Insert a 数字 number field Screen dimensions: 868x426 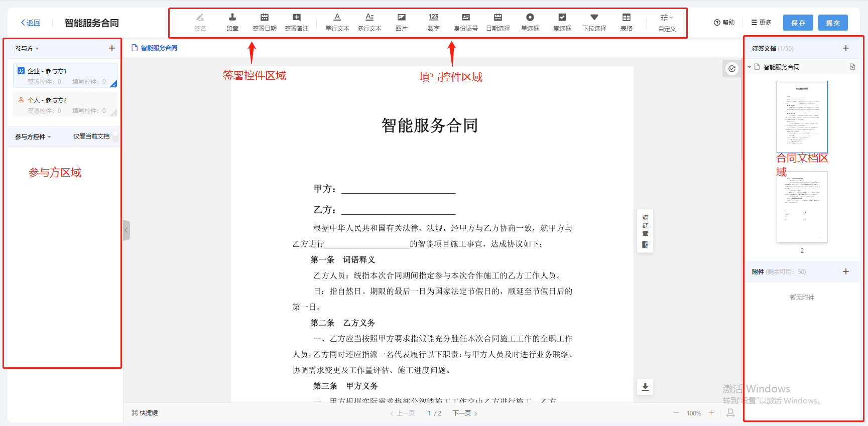pos(433,23)
